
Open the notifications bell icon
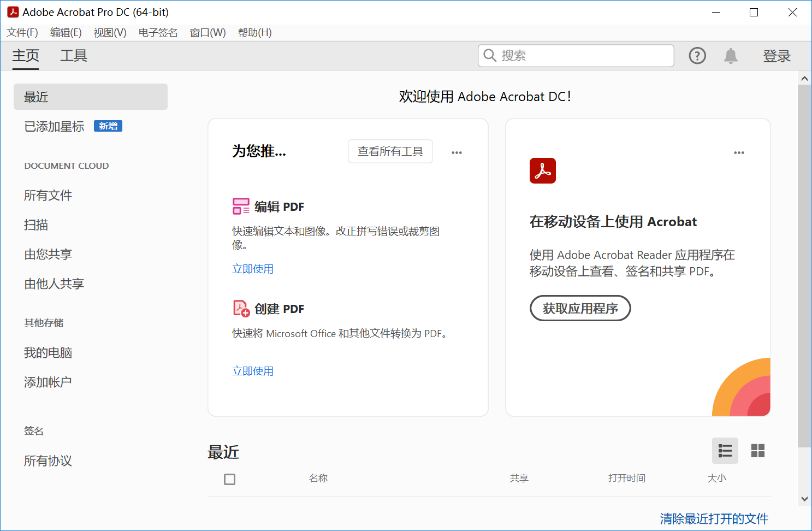[x=731, y=56]
